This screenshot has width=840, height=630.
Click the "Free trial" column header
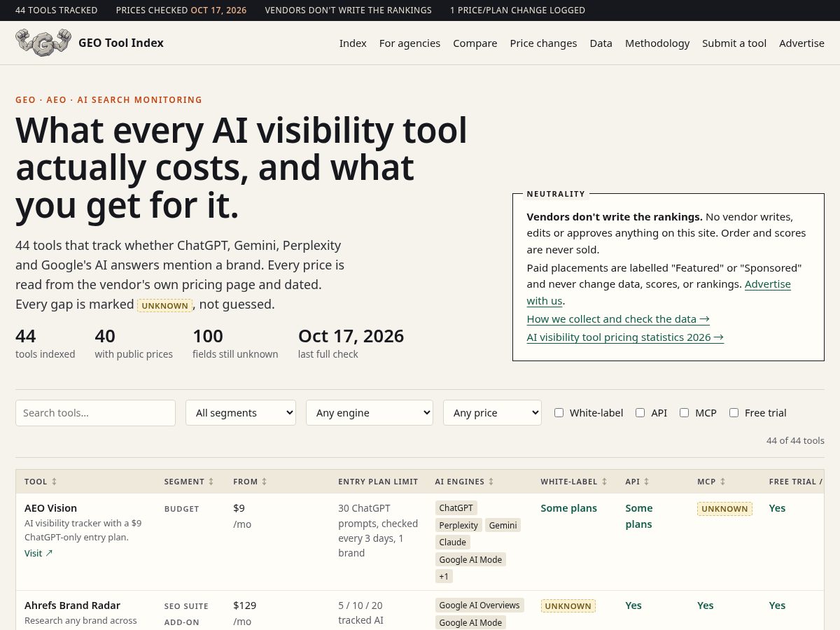pyautogui.click(x=795, y=482)
